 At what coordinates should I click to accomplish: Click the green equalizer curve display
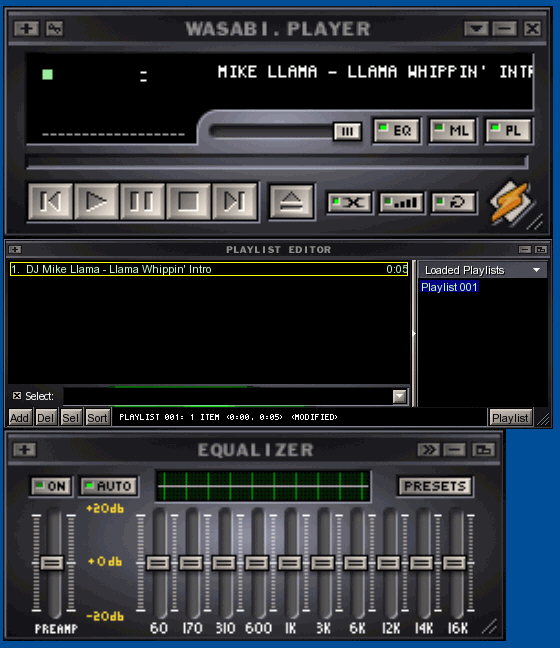pos(263,486)
